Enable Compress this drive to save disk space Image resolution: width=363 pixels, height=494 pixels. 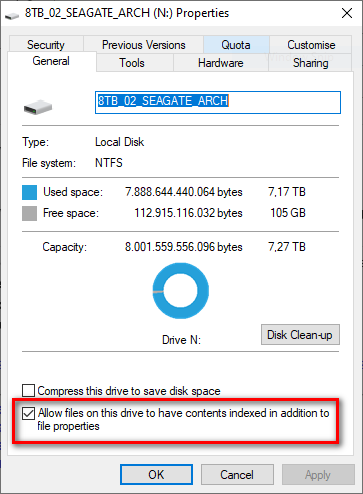pos(28,390)
